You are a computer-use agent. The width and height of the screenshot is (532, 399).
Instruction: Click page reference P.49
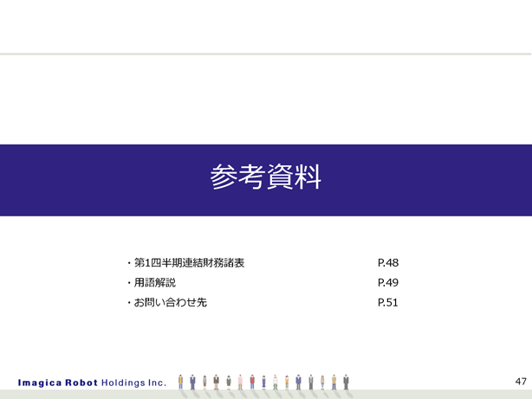[x=388, y=282]
